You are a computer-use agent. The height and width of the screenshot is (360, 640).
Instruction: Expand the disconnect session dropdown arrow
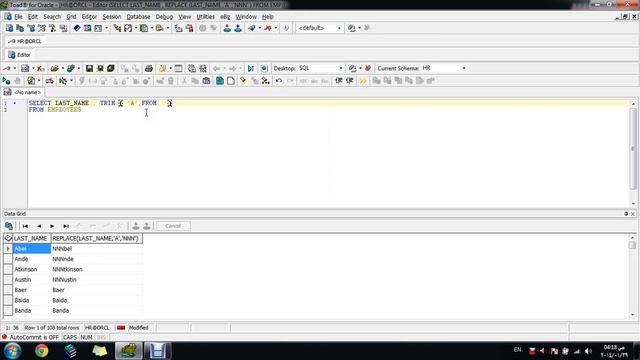tap(276, 28)
